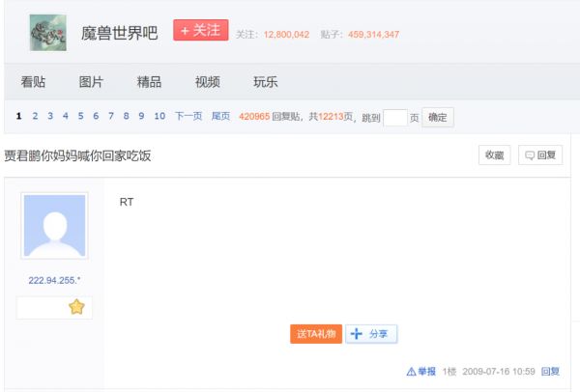The height and width of the screenshot is (392, 580).
Task: Report post via 举报 warning icon
Action: click(421, 372)
